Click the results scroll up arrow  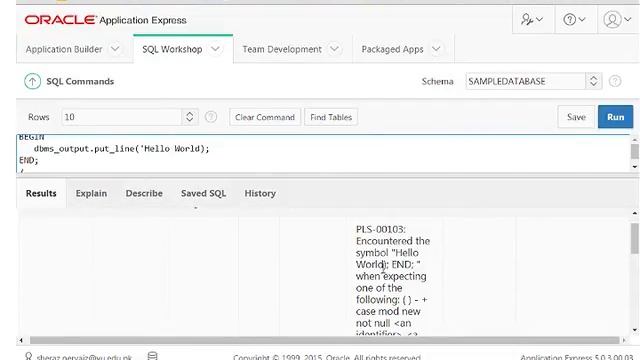point(635,213)
